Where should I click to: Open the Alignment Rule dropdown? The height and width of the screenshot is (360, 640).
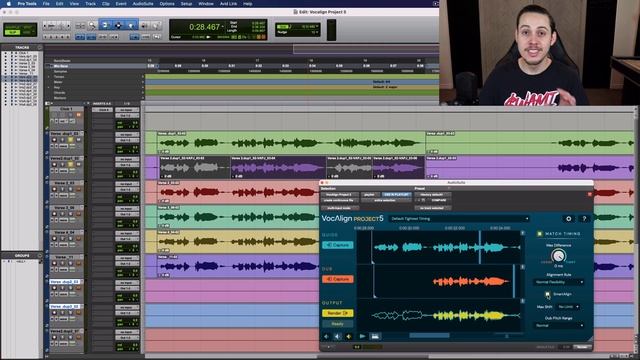(x=559, y=282)
